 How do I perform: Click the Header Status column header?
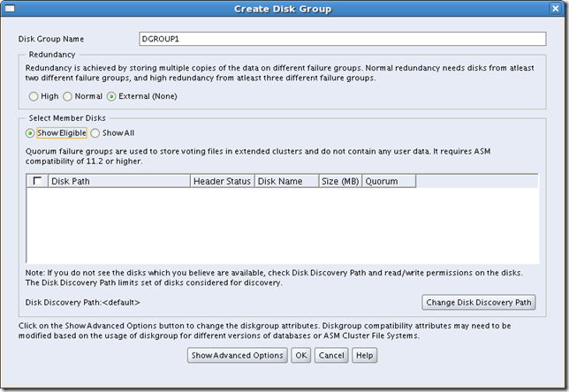click(x=222, y=181)
